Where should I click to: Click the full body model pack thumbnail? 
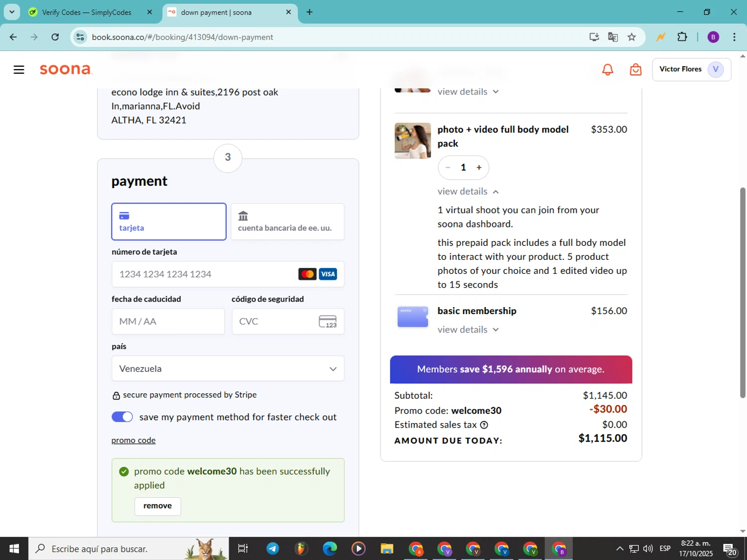click(413, 141)
